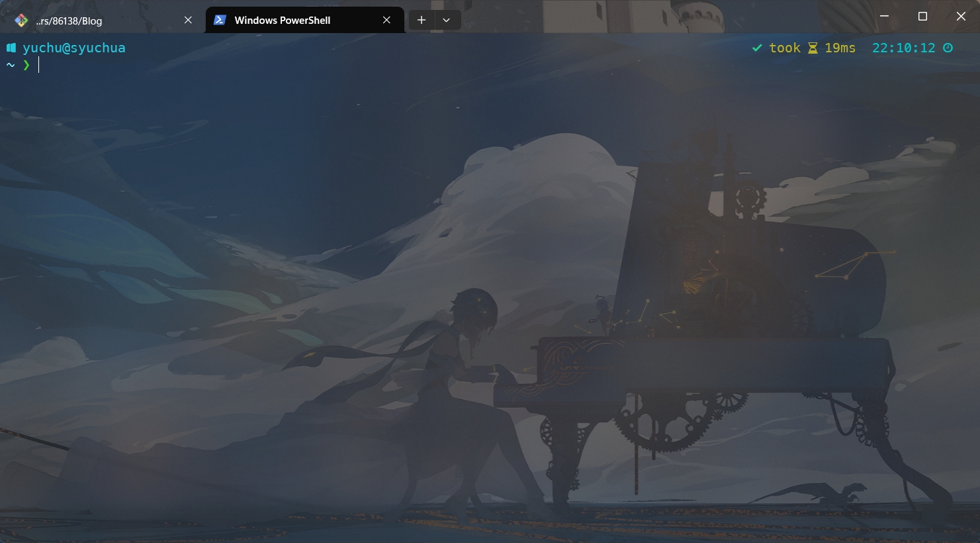Click the PowerShell icon on active tab
Image resolution: width=980 pixels, height=543 pixels.
point(220,21)
